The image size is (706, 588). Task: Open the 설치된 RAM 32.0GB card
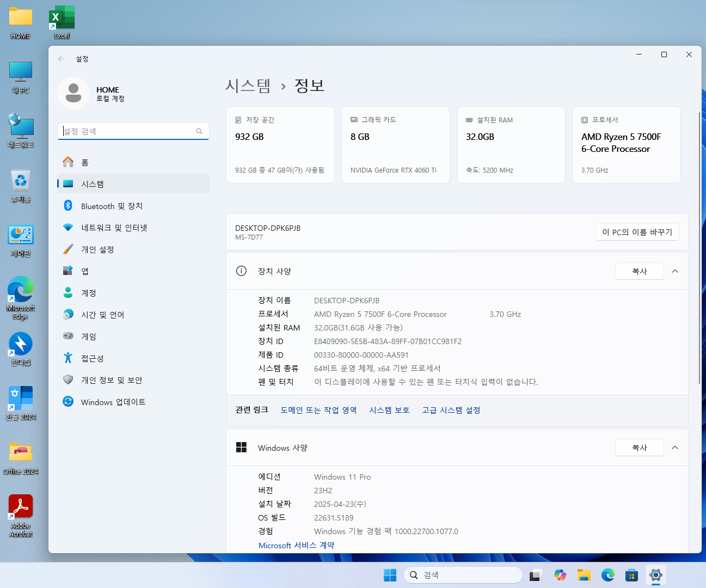coord(511,145)
